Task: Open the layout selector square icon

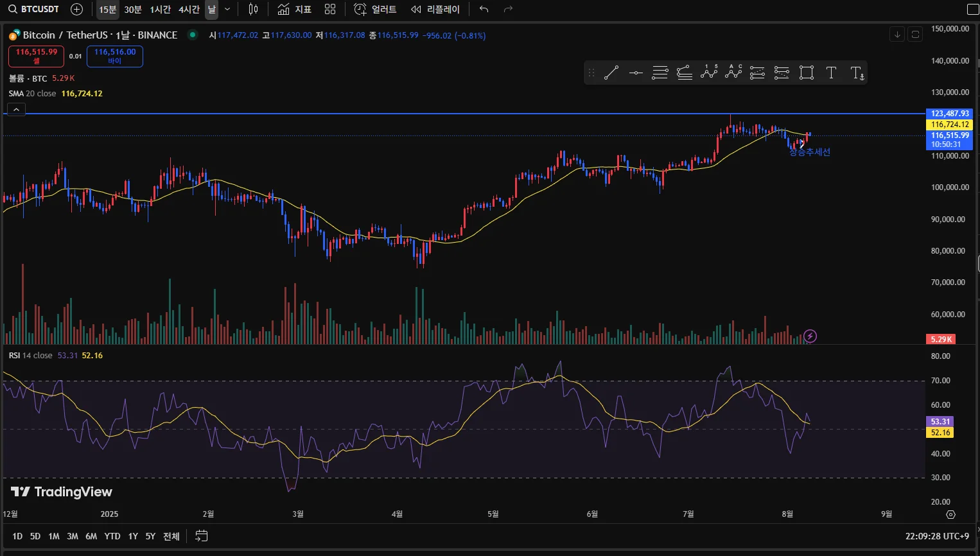Action: click(973, 10)
